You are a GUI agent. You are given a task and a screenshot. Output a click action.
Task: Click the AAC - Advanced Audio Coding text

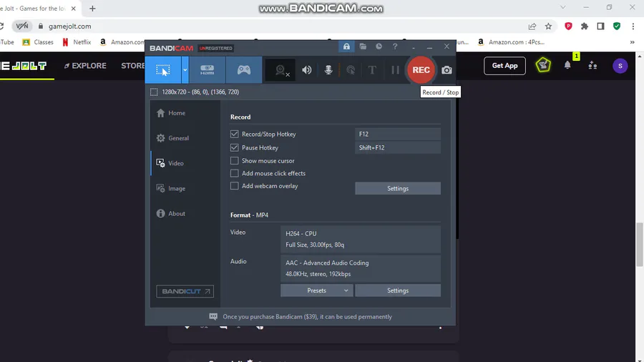pos(327,263)
